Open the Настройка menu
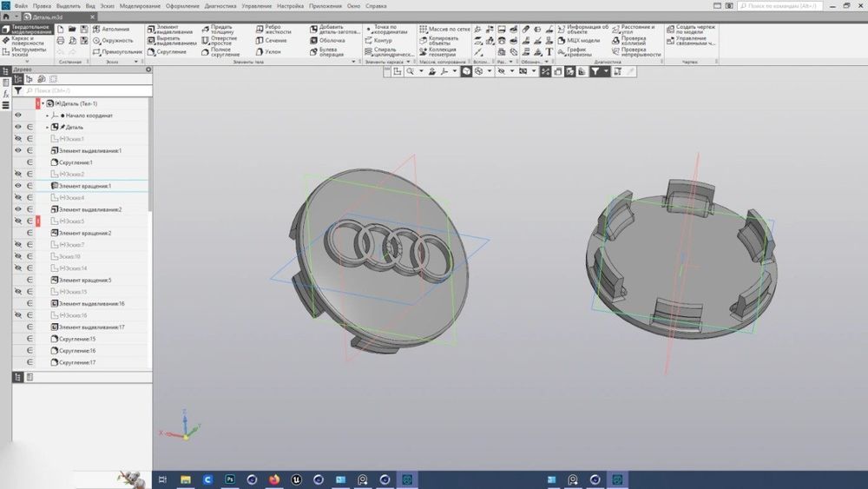 (x=290, y=6)
